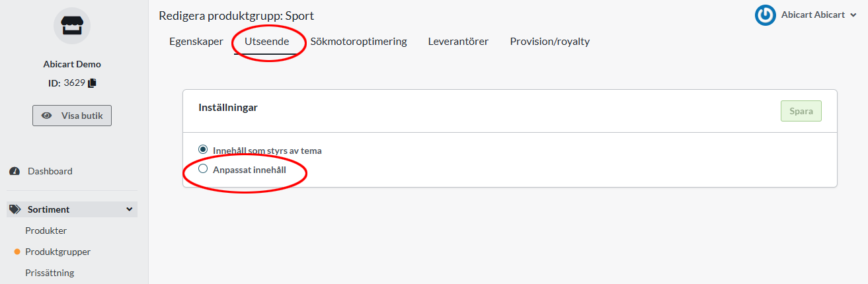Open the Leverantörer tab

coord(458,42)
